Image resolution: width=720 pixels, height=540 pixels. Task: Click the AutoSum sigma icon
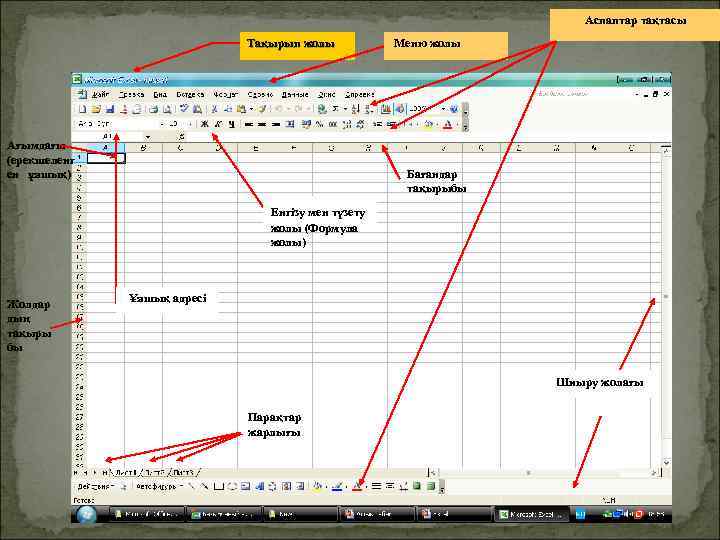point(336,109)
